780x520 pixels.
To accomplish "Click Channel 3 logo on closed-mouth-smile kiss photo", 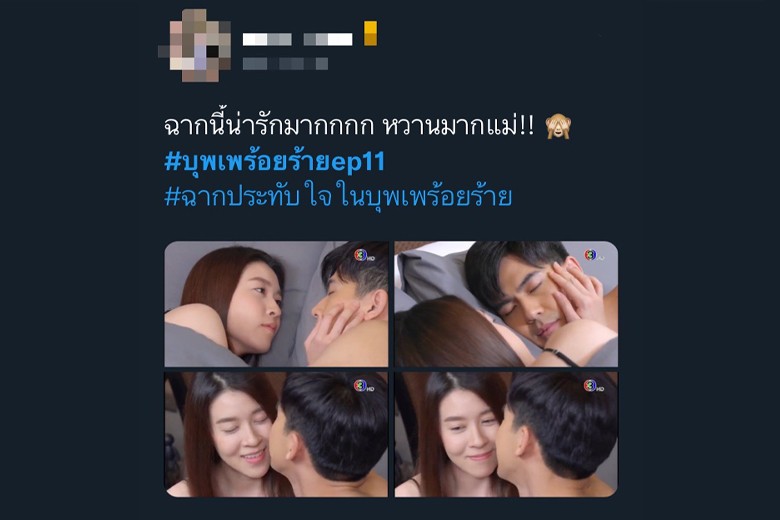I will 593,386.
